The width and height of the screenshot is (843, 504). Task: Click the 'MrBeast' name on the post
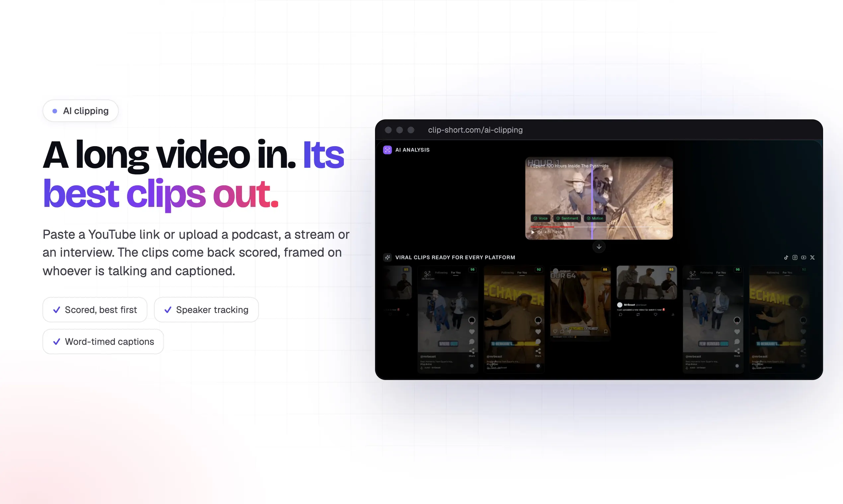630,305
